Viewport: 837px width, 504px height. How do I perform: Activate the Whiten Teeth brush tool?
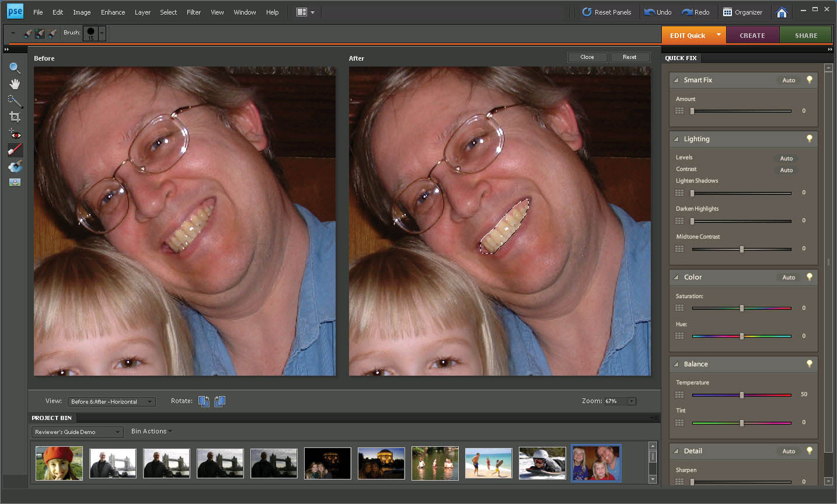(15, 150)
